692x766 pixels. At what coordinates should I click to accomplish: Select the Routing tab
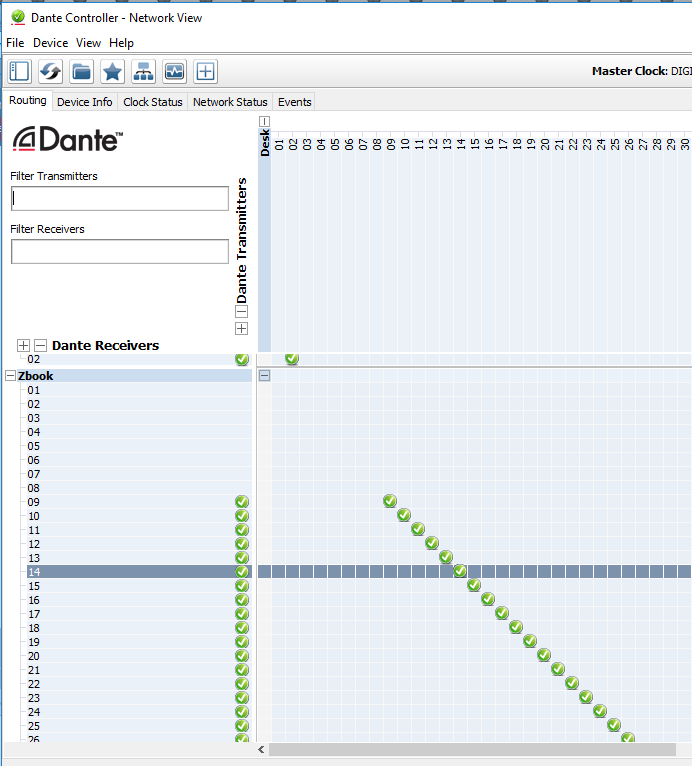point(28,101)
